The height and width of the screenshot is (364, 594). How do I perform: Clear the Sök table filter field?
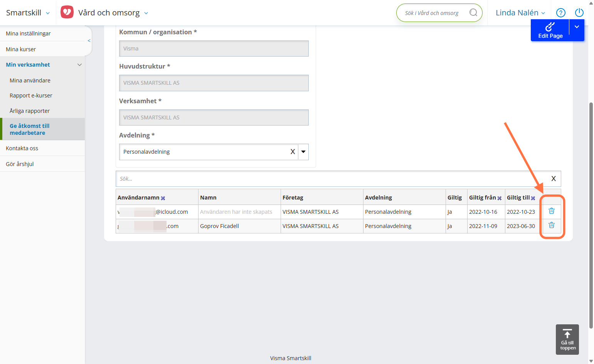coord(554,179)
